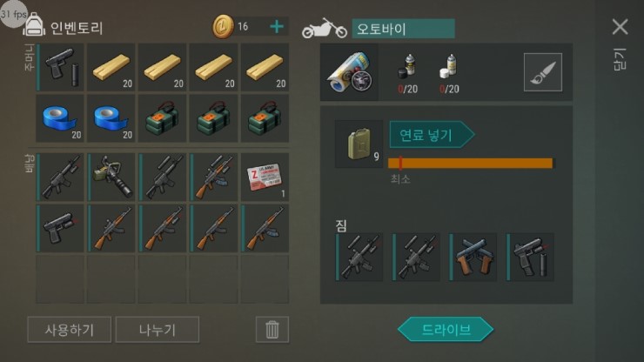Choose the crossed dual pistols in the trunk

tap(473, 258)
